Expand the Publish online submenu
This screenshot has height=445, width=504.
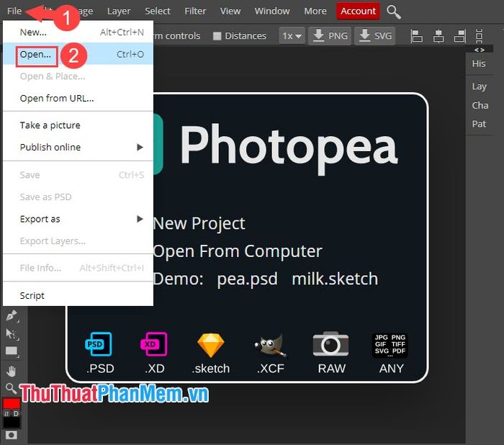pyautogui.click(x=78, y=148)
